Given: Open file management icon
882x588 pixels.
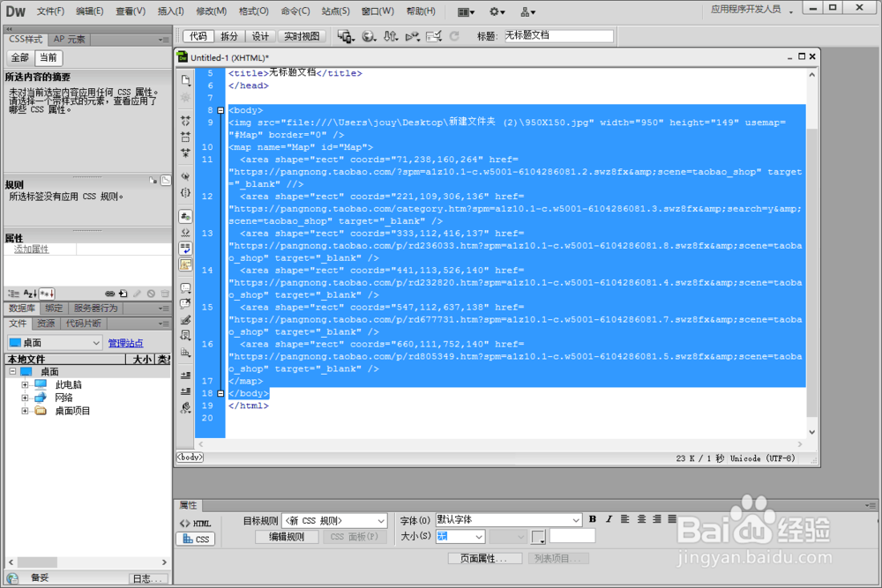Looking at the screenshot, I should coord(391,36).
